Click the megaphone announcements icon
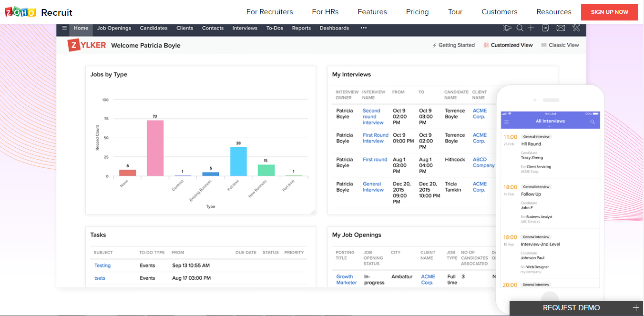644x316 pixels. pyautogui.click(x=507, y=28)
